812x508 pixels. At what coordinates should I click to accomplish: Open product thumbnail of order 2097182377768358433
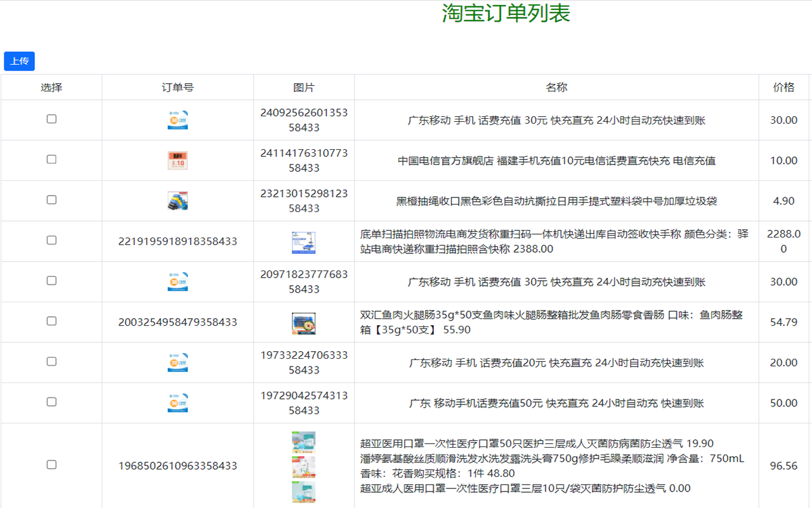click(x=178, y=282)
